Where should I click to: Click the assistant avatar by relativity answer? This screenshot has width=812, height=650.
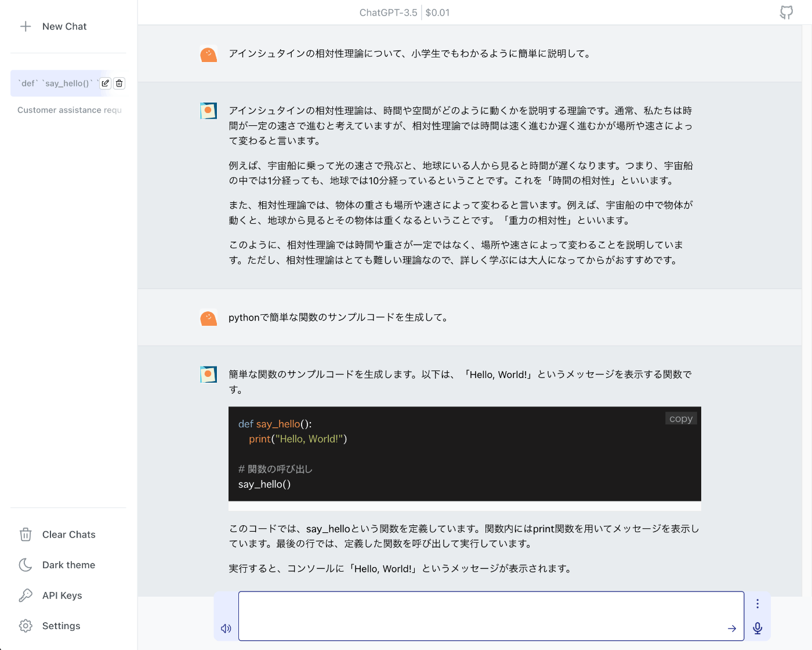tap(208, 111)
